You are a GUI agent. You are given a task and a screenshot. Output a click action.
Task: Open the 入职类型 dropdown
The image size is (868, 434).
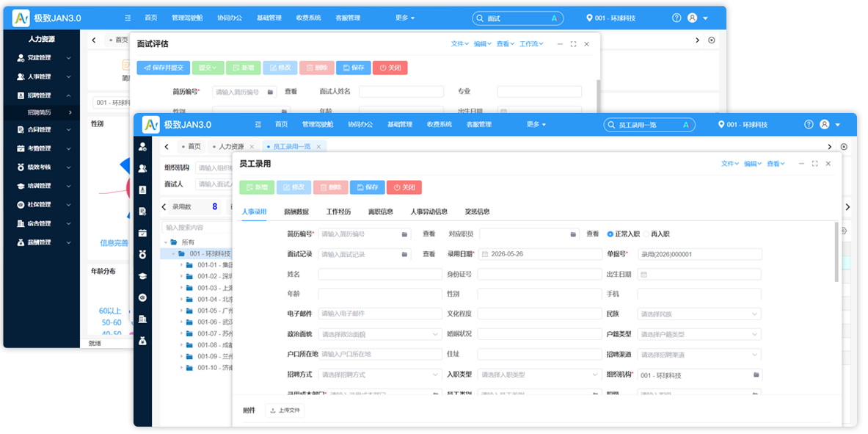(x=540, y=375)
